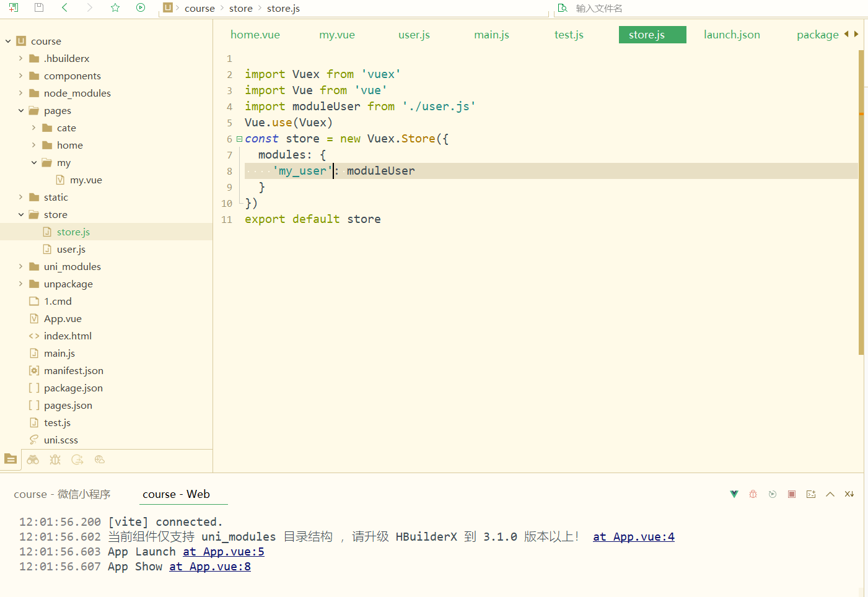Click the file search icon beside the filename box

coord(563,8)
